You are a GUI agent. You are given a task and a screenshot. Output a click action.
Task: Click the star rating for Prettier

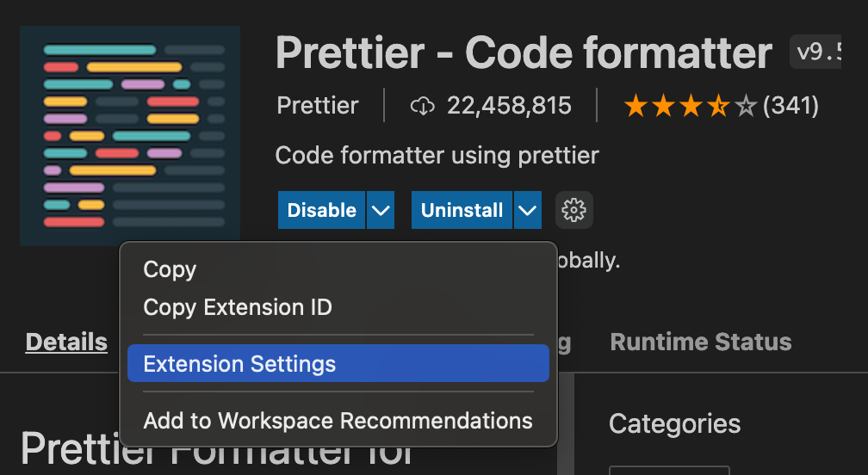coord(690,106)
